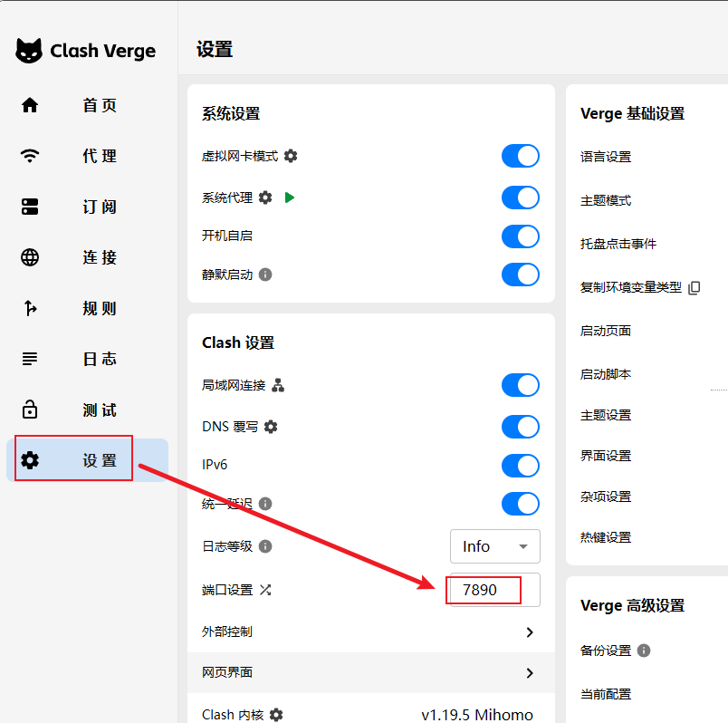Open the 热键设置 option
This screenshot has width=728, height=723.
(606, 537)
